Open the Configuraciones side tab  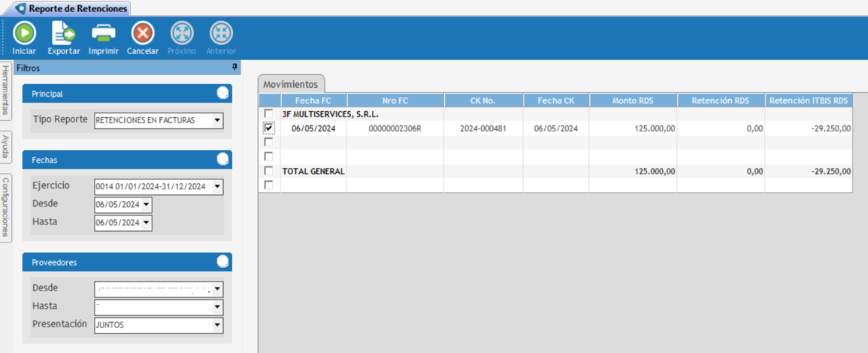pyautogui.click(x=5, y=207)
